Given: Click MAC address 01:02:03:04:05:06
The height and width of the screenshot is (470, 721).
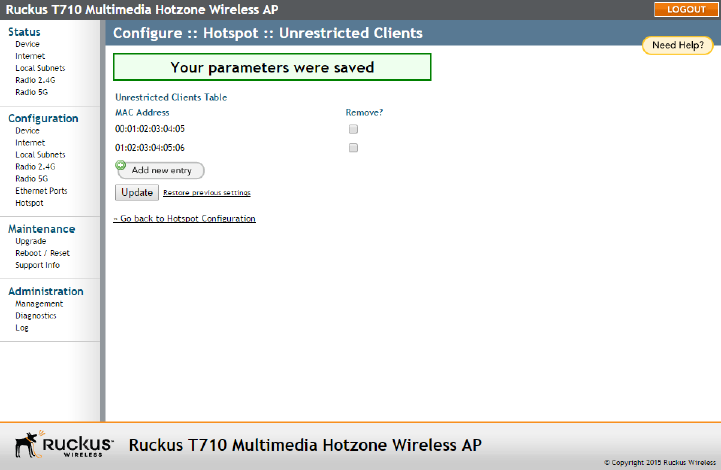Looking at the screenshot, I should (x=150, y=148).
